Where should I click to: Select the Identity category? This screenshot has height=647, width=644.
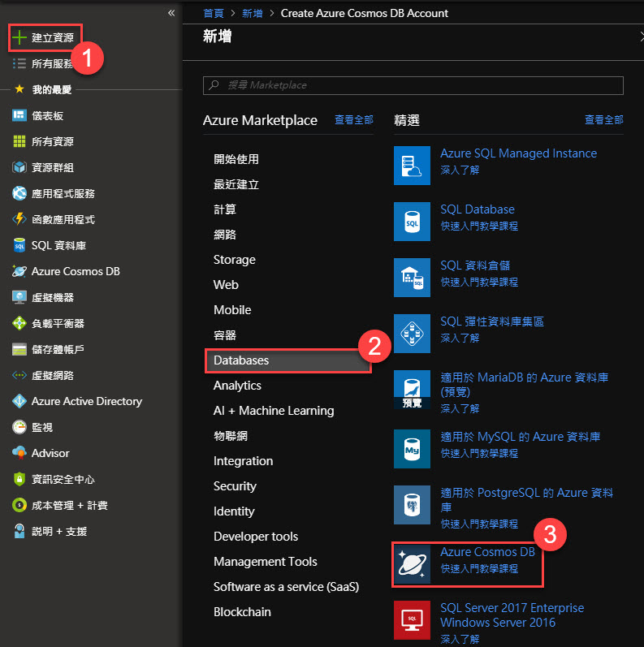(x=234, y=511)
